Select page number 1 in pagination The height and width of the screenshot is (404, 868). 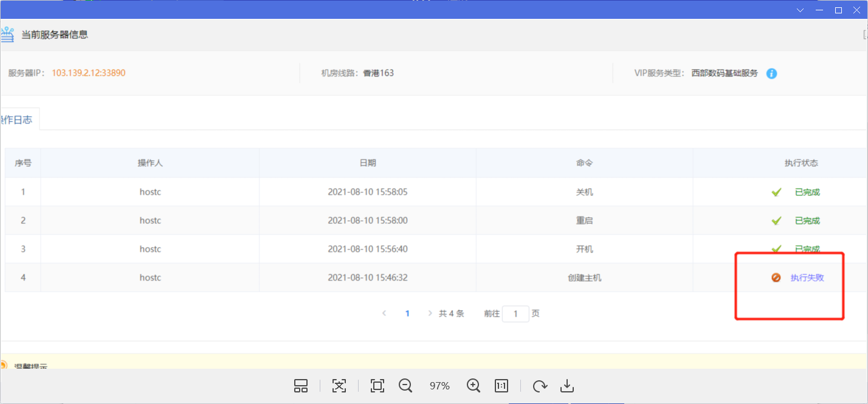[407, 313]
